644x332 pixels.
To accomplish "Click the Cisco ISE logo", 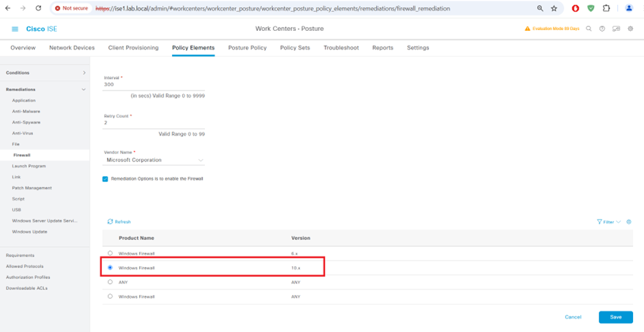I will point(42,29).
